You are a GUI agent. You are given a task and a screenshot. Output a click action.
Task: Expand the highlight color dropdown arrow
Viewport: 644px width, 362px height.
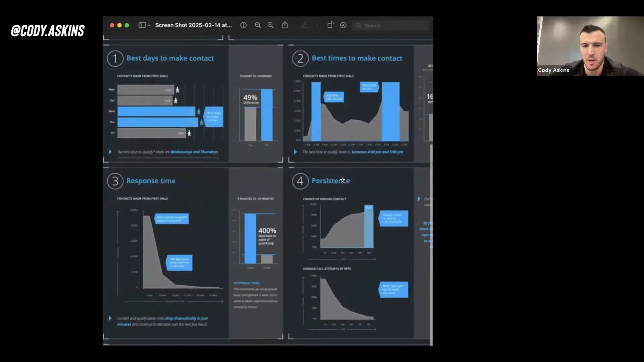(316, 25)
